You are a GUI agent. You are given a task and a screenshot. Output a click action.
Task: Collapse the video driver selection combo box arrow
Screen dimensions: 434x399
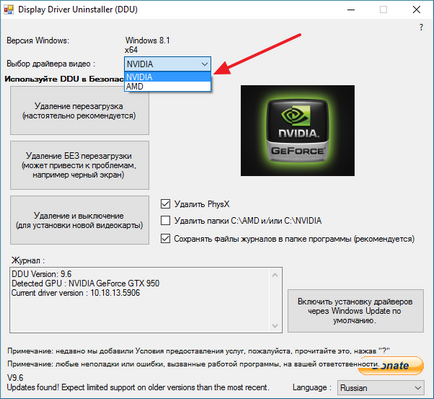204,64
